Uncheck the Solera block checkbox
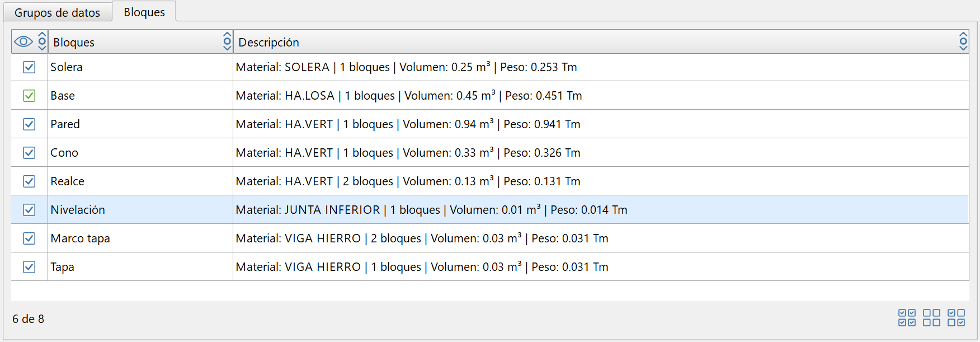This screenshot has width=980, height=342. 29,67
